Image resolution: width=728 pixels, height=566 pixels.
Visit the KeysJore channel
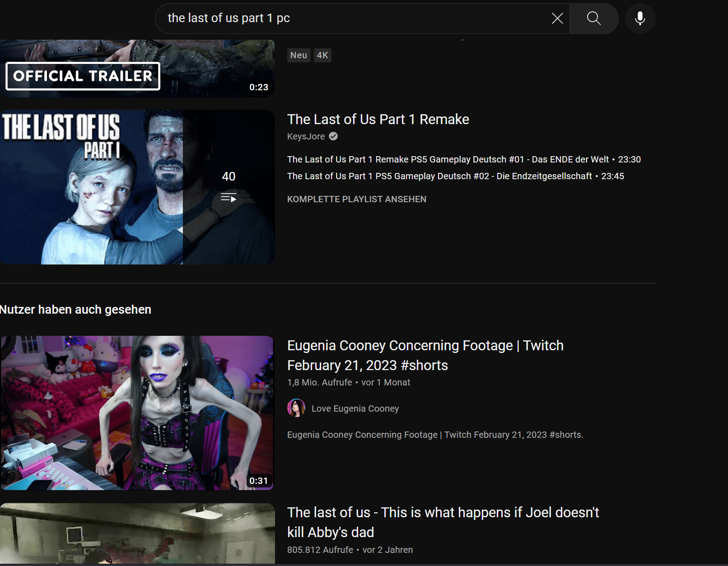[306, 136]
